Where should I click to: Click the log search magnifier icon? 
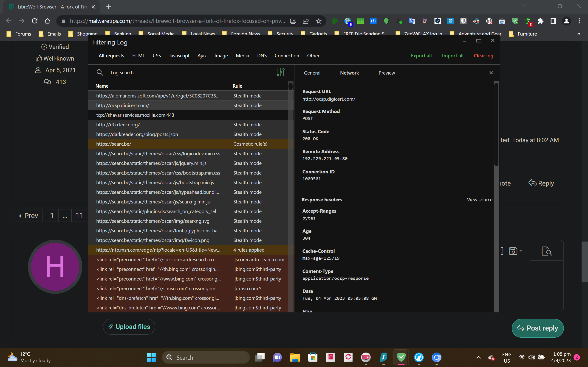pyautogui.click(x=100, y=72)
